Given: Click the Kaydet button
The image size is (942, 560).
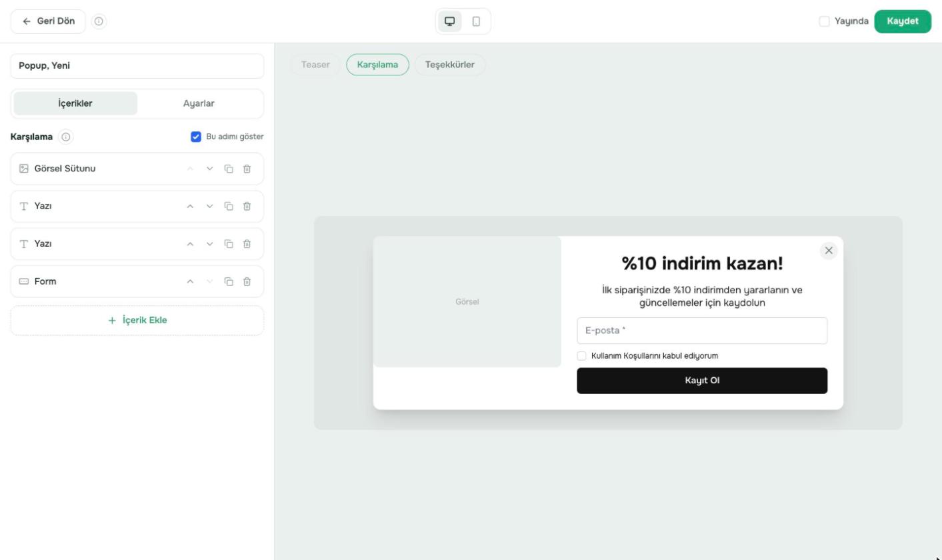Looking at the screenshot, I should click(x=903, y=21).
